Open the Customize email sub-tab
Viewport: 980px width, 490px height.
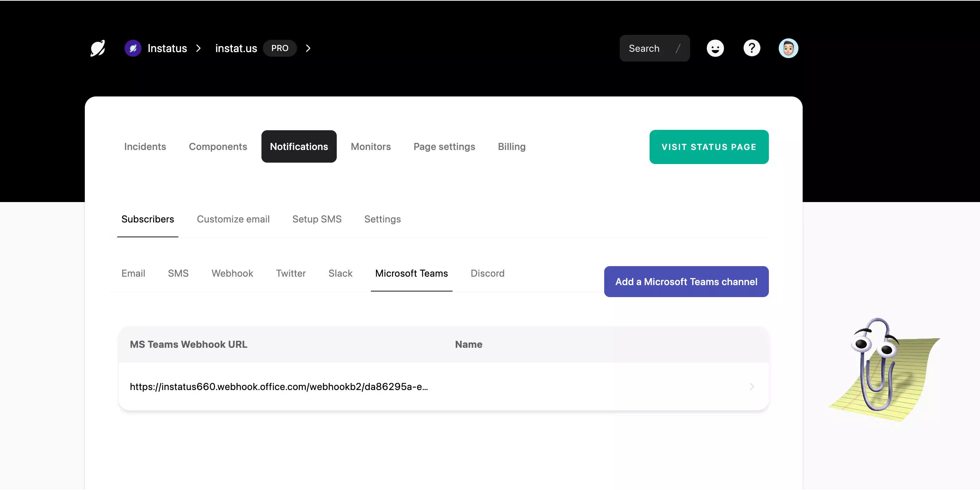coord(233,219)
